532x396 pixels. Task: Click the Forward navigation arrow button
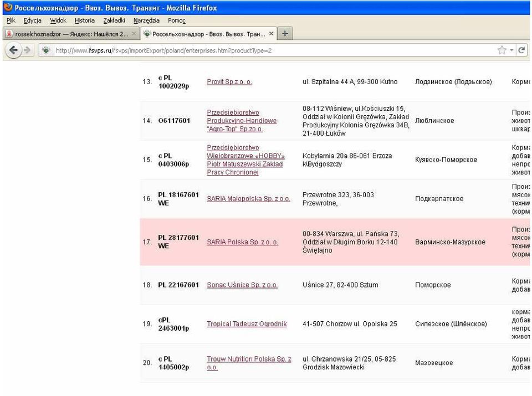(27, 50)
